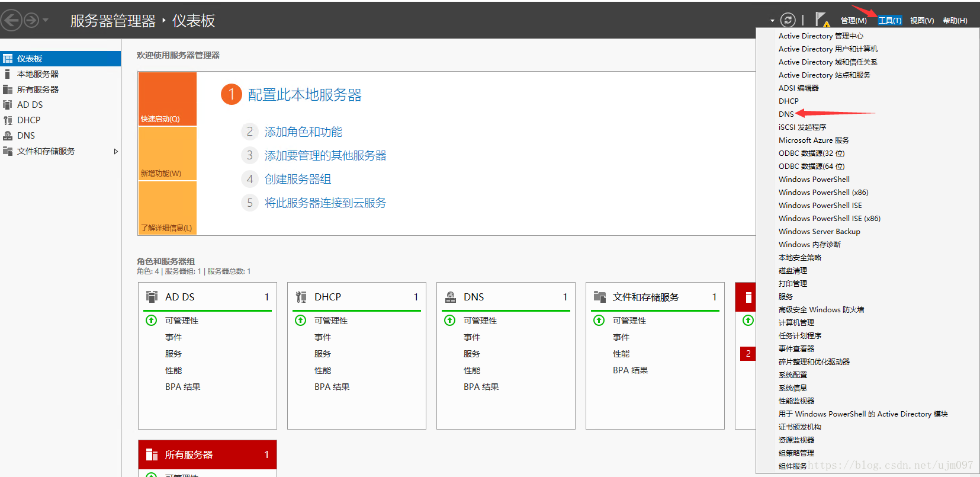Click 将此服务器连接到云服务 link
This screenshot has height=477, width=980.
(x=325, y=203)
